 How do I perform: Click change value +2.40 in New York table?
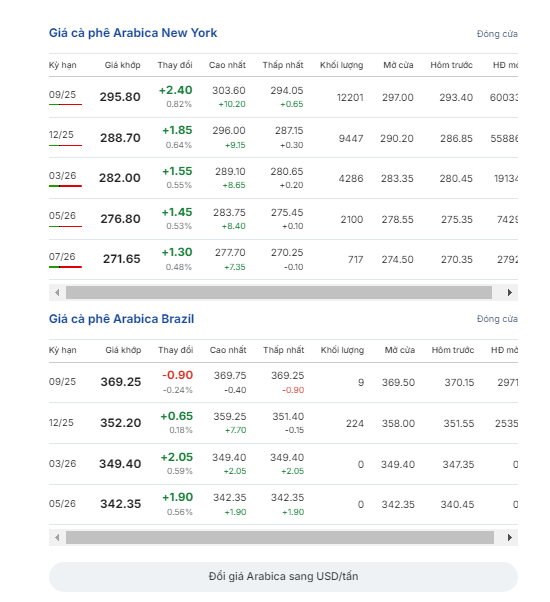coord(175,90)
